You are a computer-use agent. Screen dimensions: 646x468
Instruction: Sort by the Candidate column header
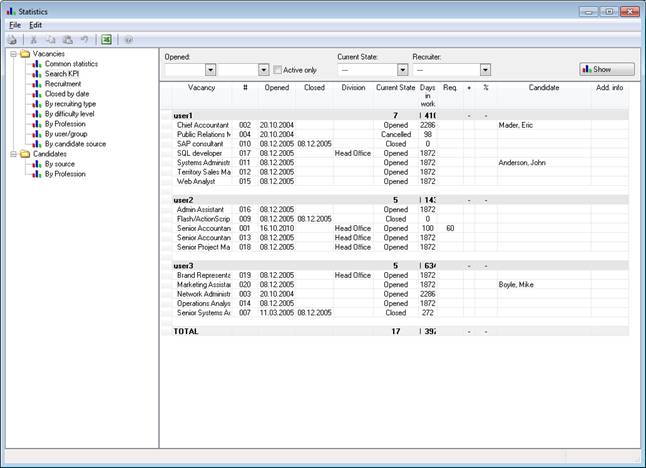(x=543, y=88)
